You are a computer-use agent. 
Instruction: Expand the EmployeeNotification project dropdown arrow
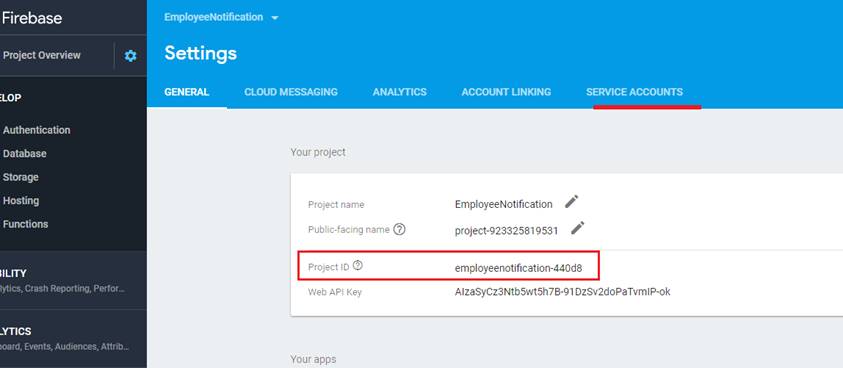[x=275, y=18]
